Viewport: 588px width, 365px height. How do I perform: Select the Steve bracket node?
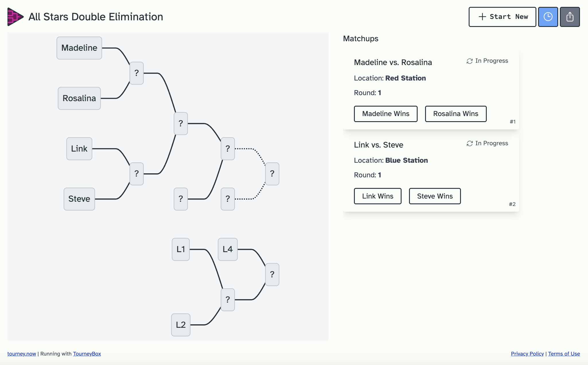tap(79, 199)
